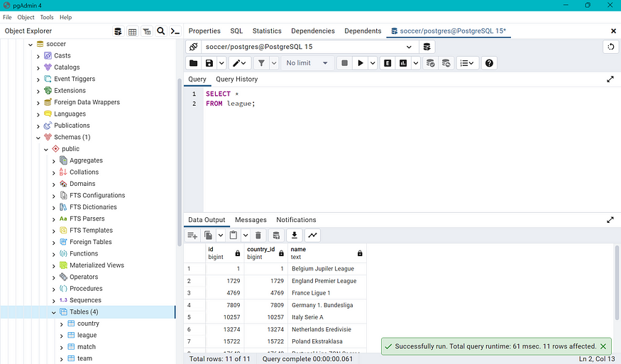621x364 pixels.
Task: Open the Object menu
Action: [26, 18]
